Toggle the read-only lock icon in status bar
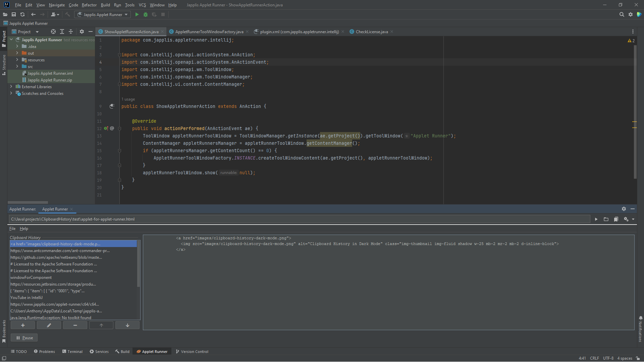This screenshot has width=644, height=362. pyautogui.click(x=638, y=358)
